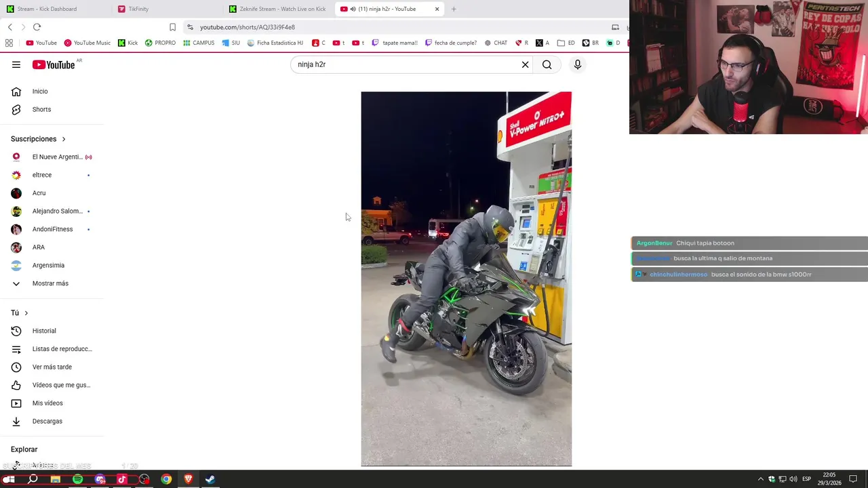Click the address bar URL
Image resolution: width=868 pixels, height=488 pixels.
tap(248, 27)
